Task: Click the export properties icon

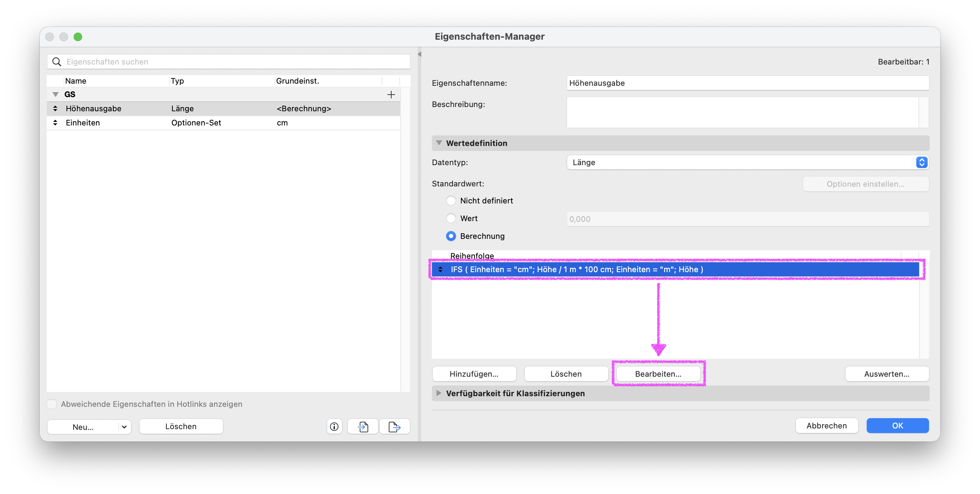Action: [394, 427]
